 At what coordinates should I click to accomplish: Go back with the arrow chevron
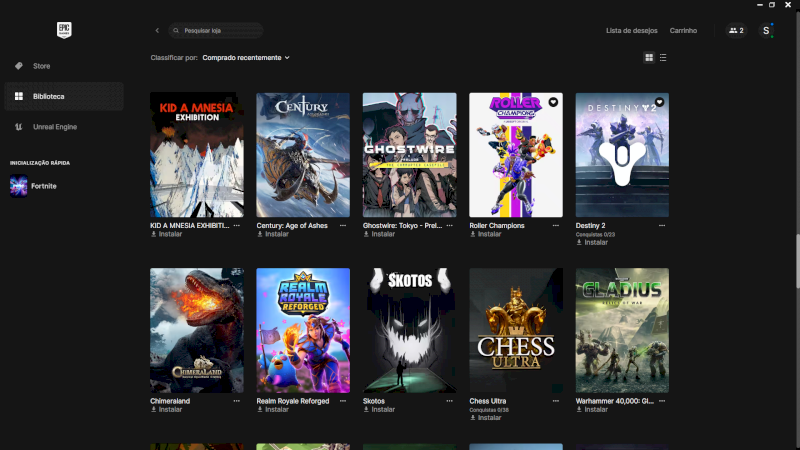[x=157, y=31]
